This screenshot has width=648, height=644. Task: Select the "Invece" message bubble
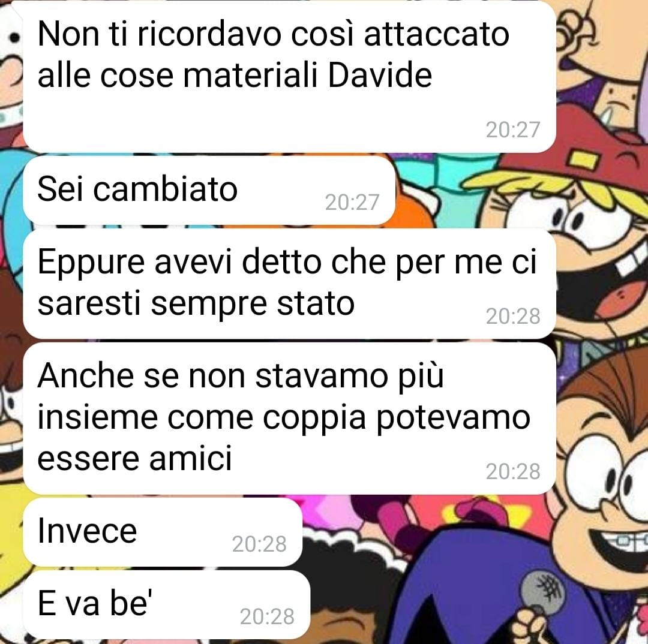(x=163, y=532)
